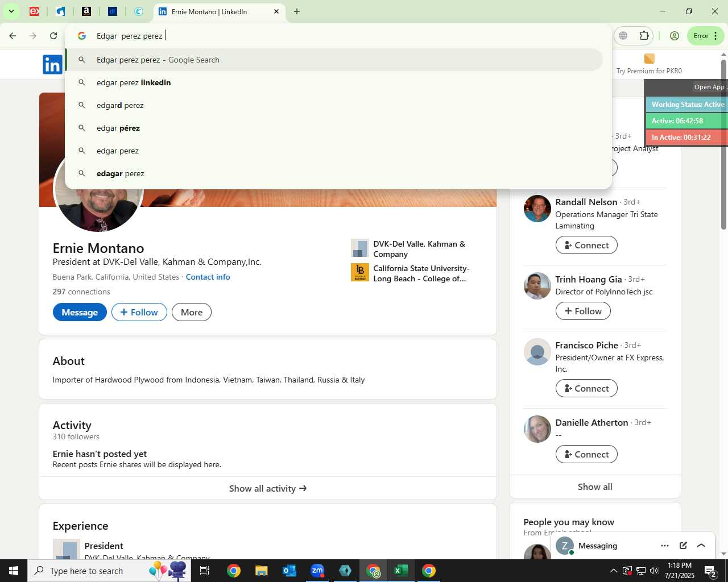Click Working Status: Active indicator
Screen dimensions: 728x582
pos(687,105)
